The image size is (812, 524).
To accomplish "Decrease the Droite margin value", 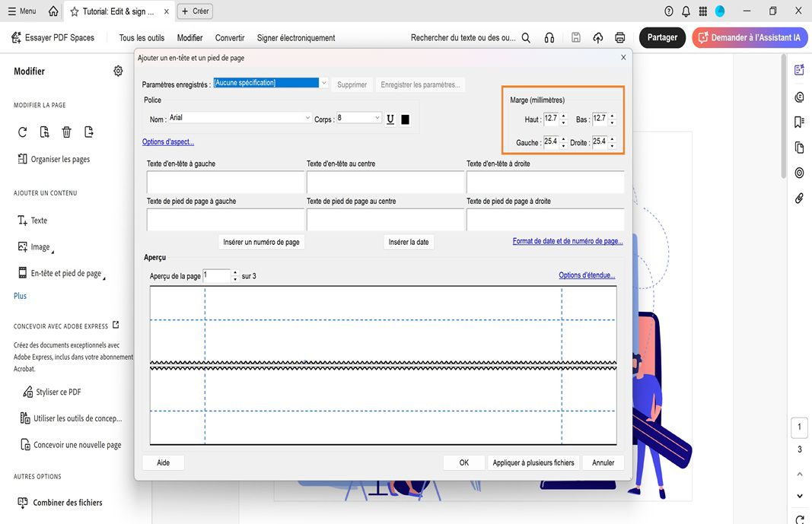I will pos(612,146).
